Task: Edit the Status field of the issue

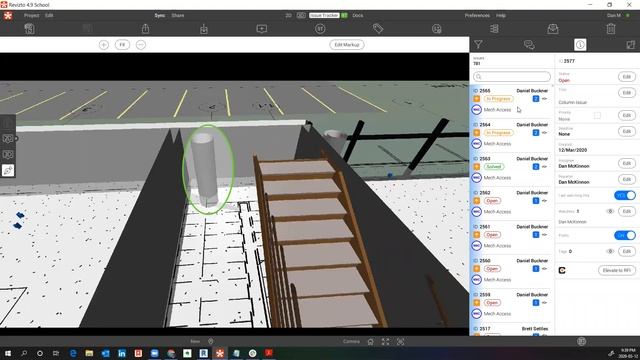Action: [627, 77]
